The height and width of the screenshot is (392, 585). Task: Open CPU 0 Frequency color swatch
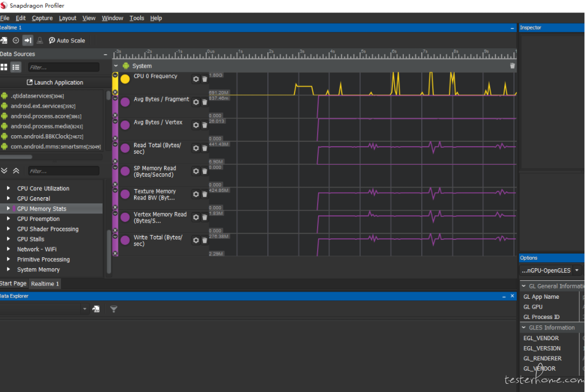(x=125, y=79)
